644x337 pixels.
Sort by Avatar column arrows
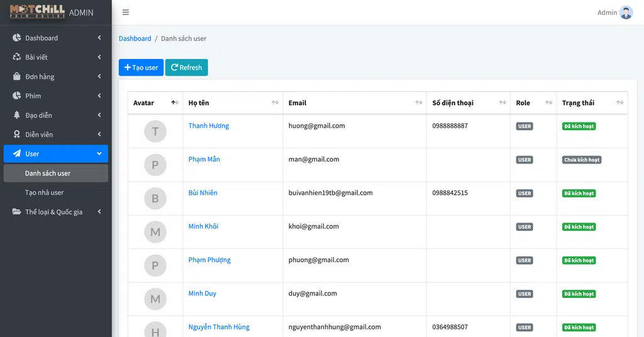click(175, 102)
